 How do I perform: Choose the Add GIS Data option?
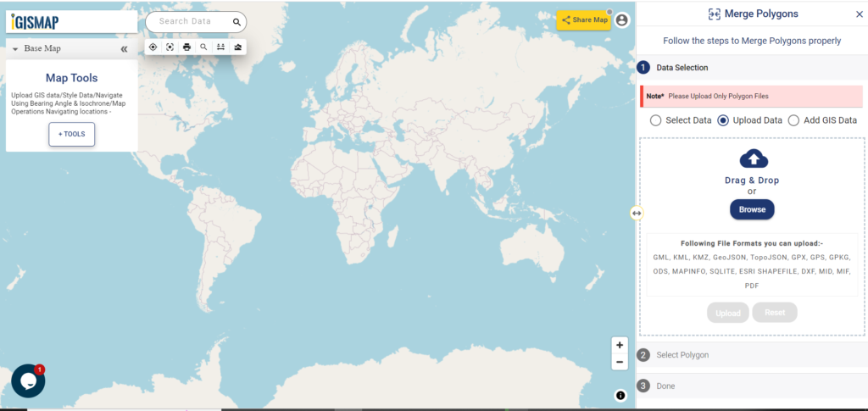[x=822, y=120]
